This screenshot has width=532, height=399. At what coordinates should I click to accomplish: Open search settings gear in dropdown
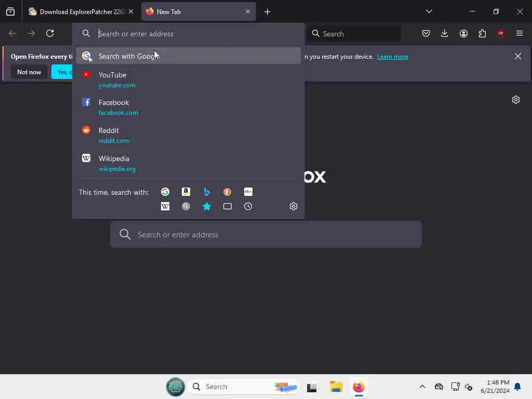click(x=294, y=206)
